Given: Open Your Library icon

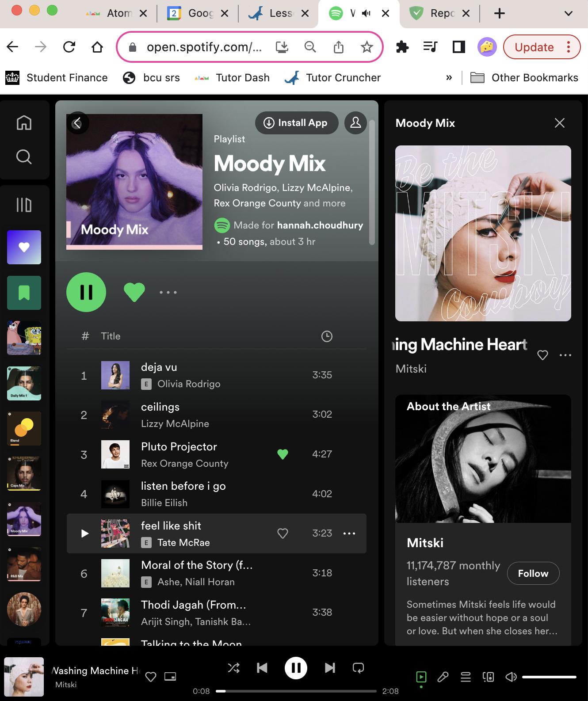Looking at the screenshot, I should tap(24, 205).
